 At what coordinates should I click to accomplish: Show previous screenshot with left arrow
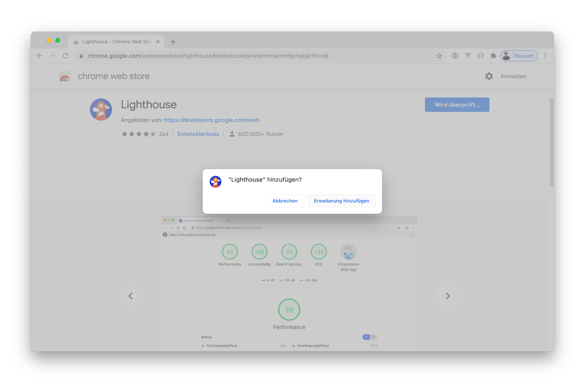pyautogui.click(x=131, y=296)
